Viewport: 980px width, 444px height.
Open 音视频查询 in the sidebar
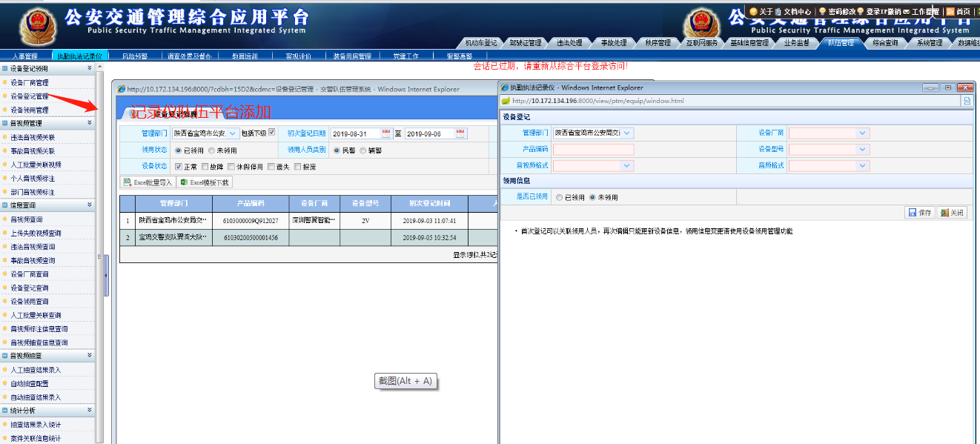coord(27,219)
